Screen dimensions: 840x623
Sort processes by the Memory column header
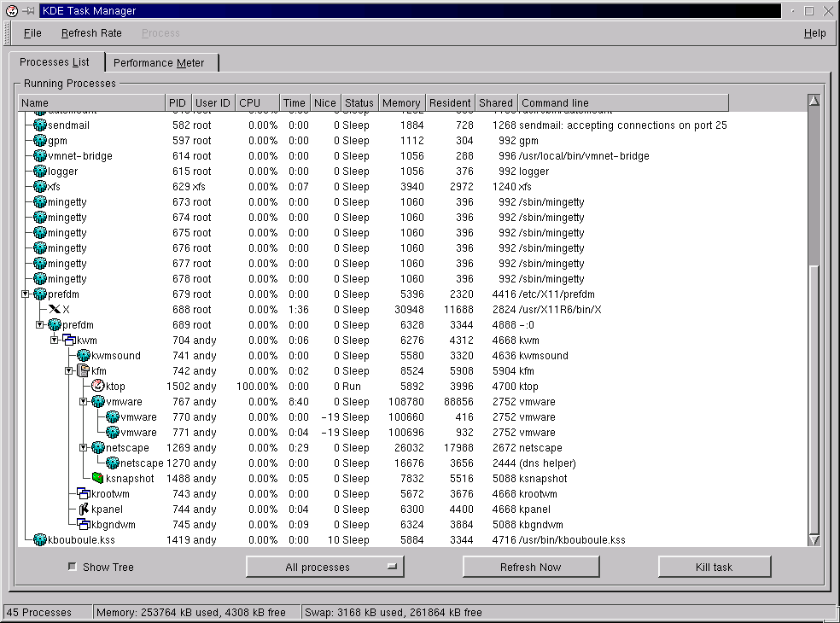coord(401,103)
